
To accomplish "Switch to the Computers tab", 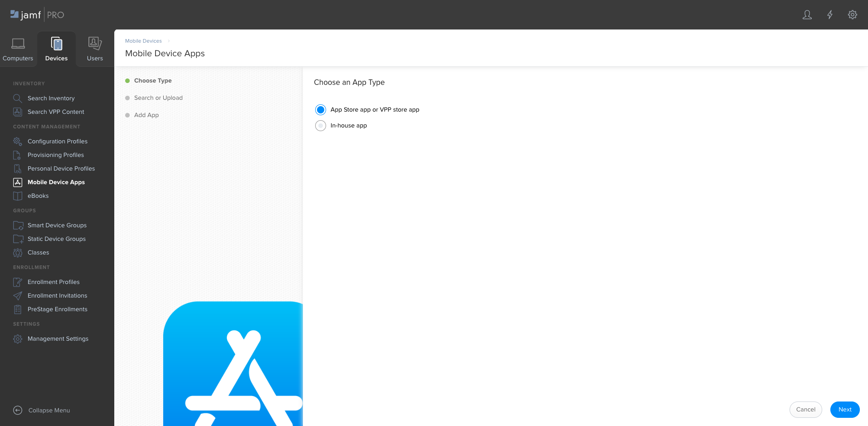I will pyautogui.click(x=18, y=49).
